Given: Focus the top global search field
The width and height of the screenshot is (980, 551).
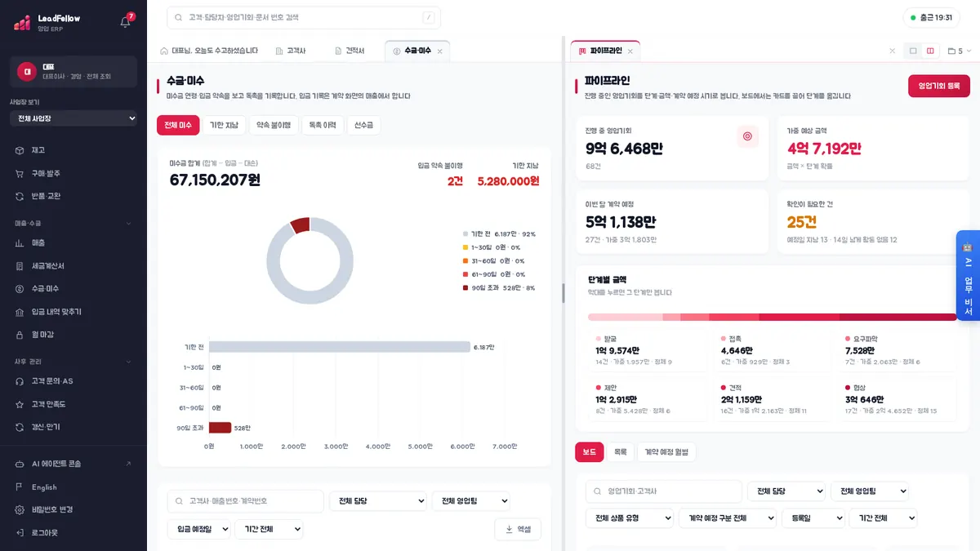Looking at the screenshot, I should tap(304, 17).
